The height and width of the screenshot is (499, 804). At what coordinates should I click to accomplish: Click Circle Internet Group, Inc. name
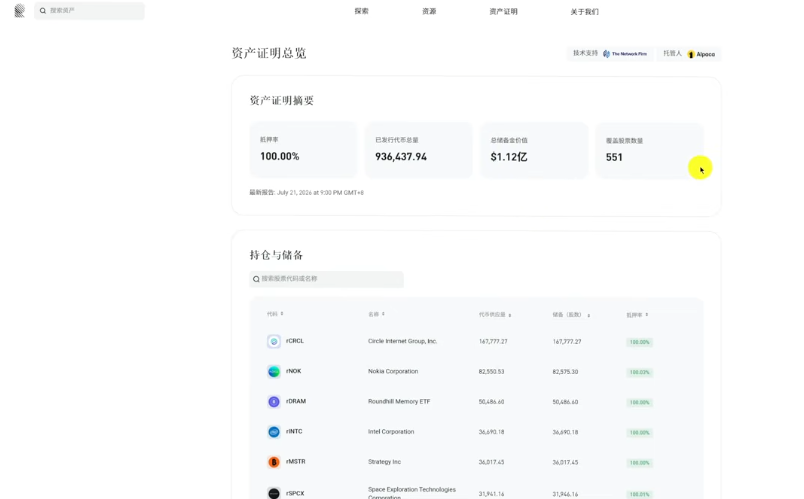point(403,341)
